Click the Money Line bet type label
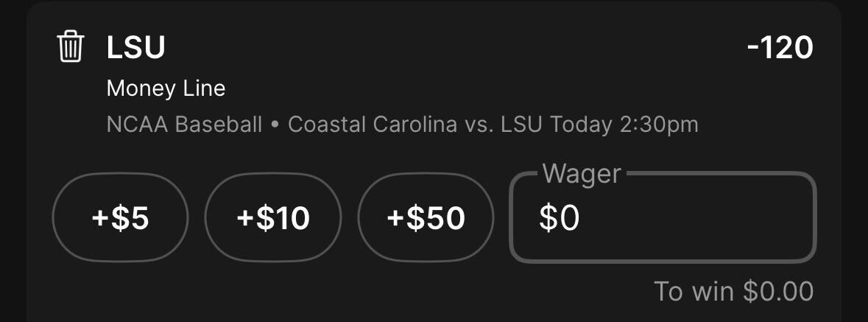 tap(166, 88)
